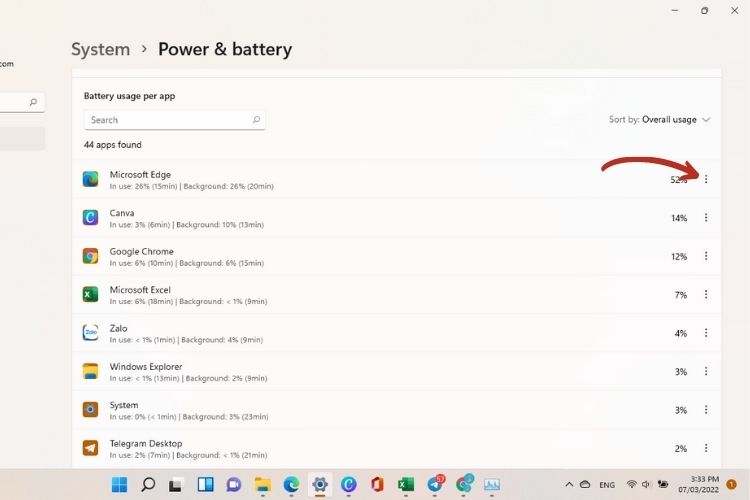Click the 'Battery usage per app' heading

[130, 96]
